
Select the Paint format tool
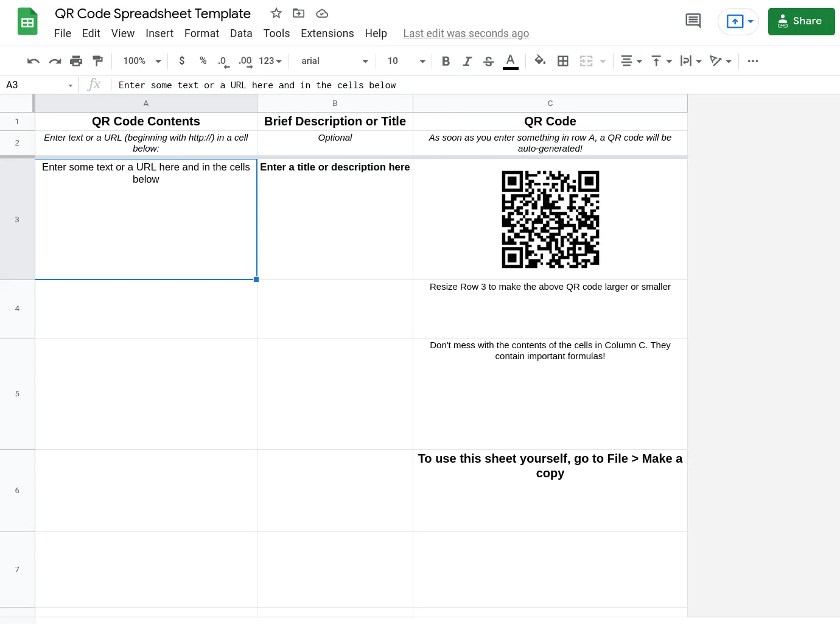point(98,61)
